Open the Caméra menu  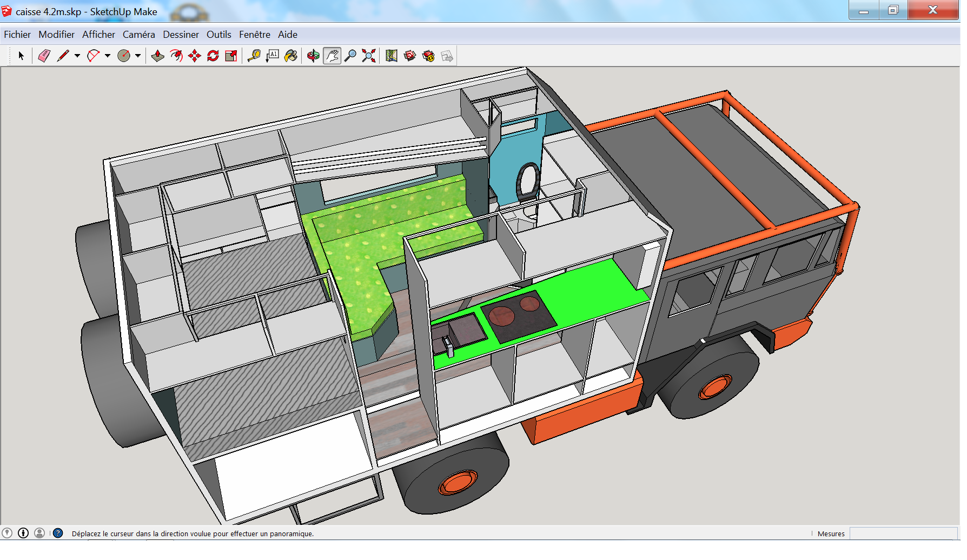click(x=138, y=35)
